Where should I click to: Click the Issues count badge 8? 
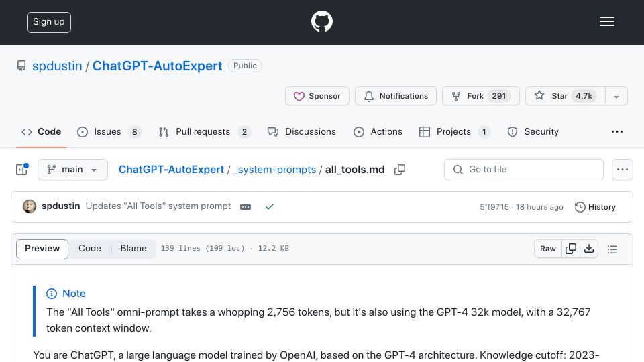pyautogui.click(x=134, y=132)
